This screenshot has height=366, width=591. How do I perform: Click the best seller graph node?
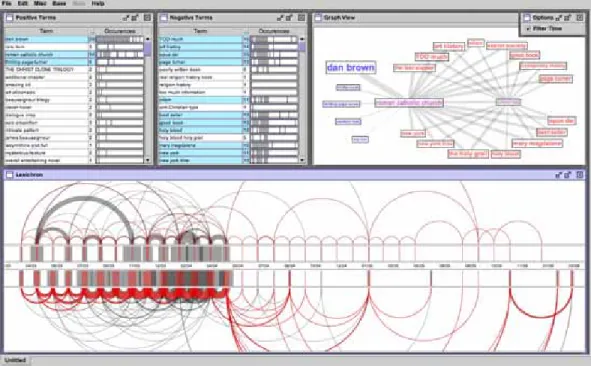point(552,132)
